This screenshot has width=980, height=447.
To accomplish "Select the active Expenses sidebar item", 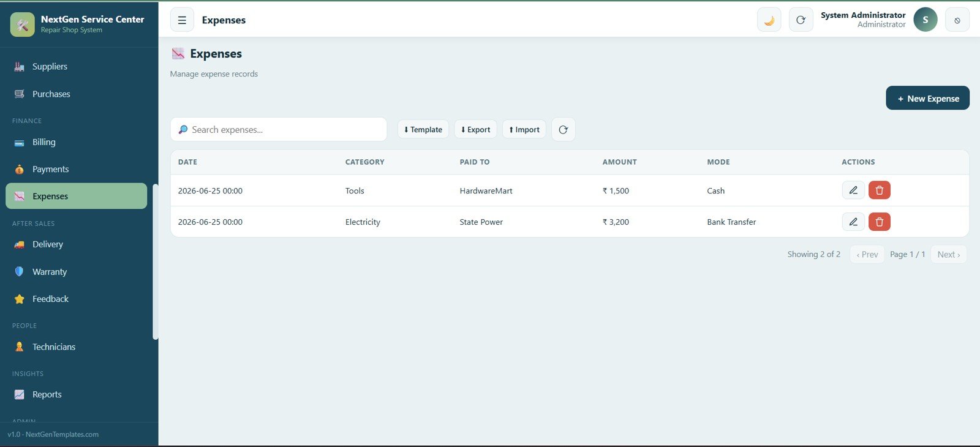I will coord(76,196).
